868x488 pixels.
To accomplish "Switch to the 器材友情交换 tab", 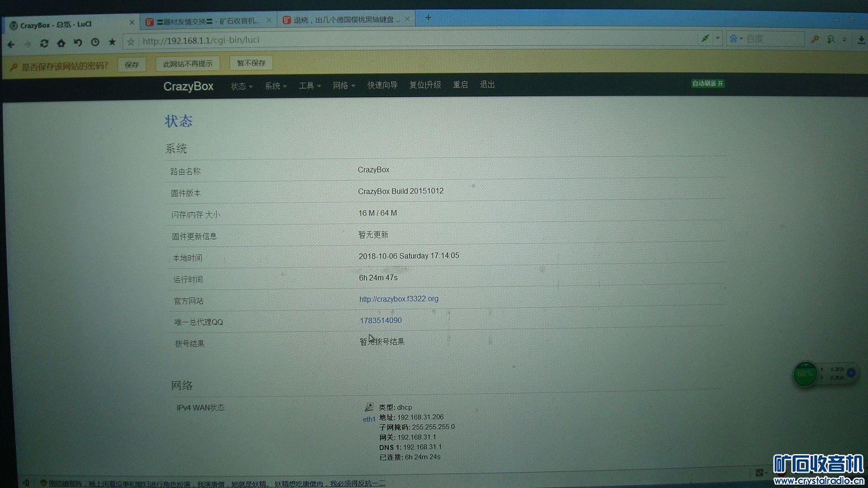I will click(207, 21).
